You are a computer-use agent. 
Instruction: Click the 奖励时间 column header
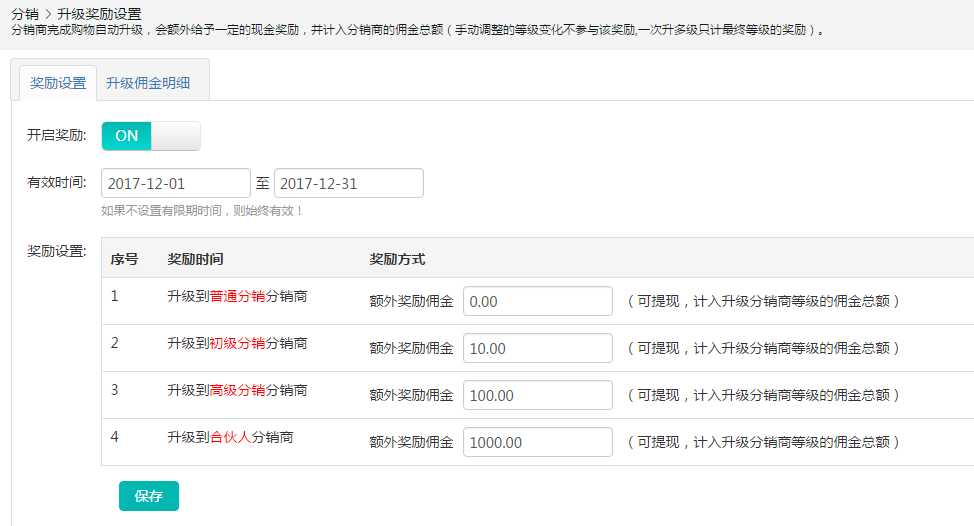pos(195,259)
